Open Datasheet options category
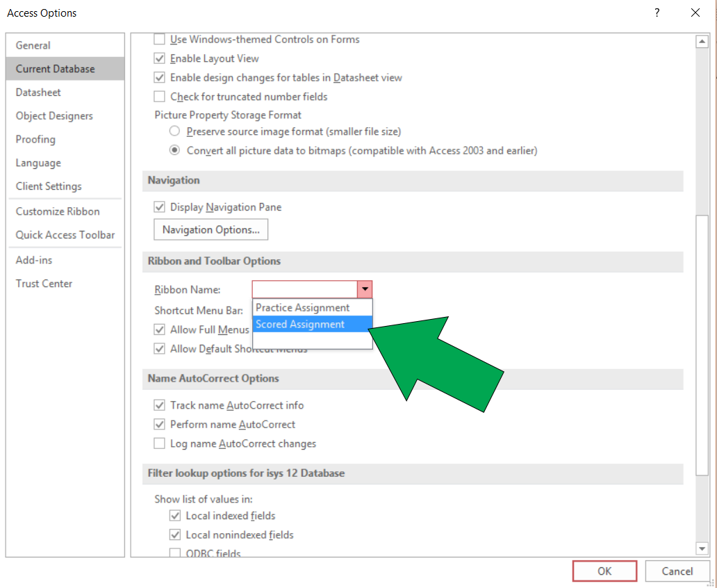Screen dimensions: 717x588 (x=65, y=92)
